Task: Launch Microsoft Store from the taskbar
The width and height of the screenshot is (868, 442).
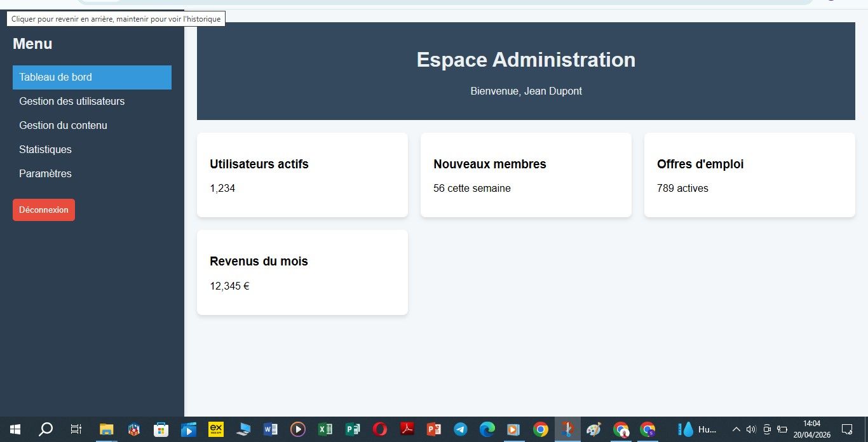Action: (161, 429)
